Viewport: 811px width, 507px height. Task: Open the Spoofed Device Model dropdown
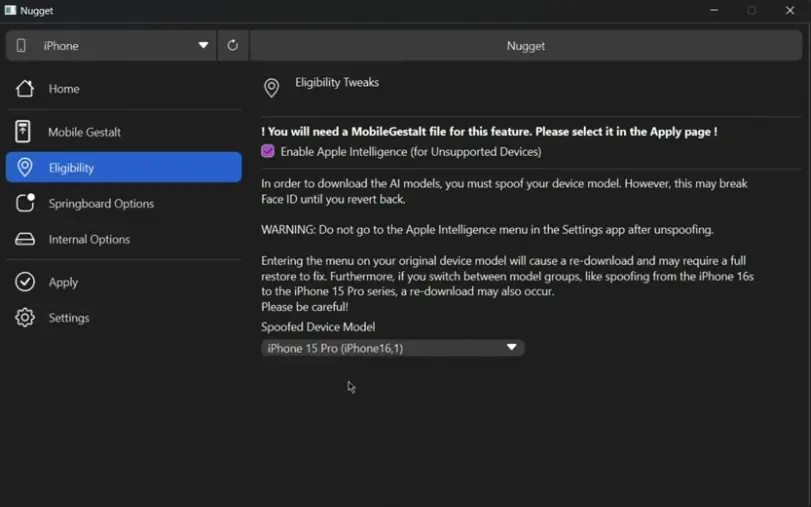(393, 348)
